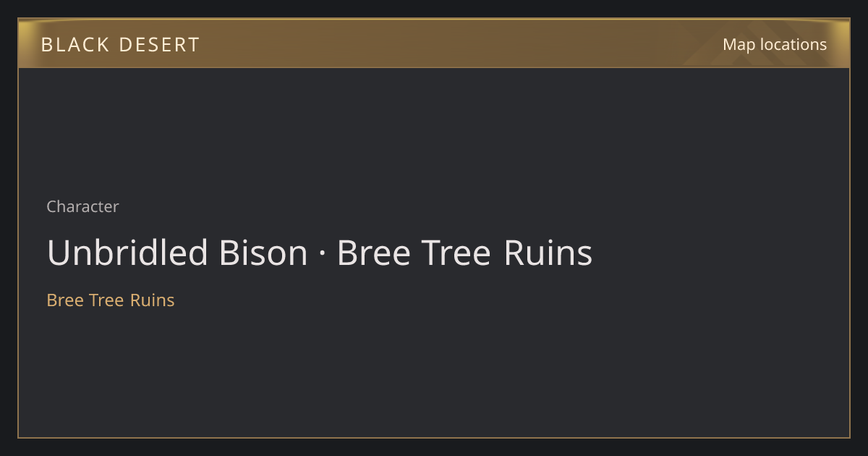This screenshot has width=868, height=456.
Task: Click the word Map in the header banner
Action: coord(739,44)
